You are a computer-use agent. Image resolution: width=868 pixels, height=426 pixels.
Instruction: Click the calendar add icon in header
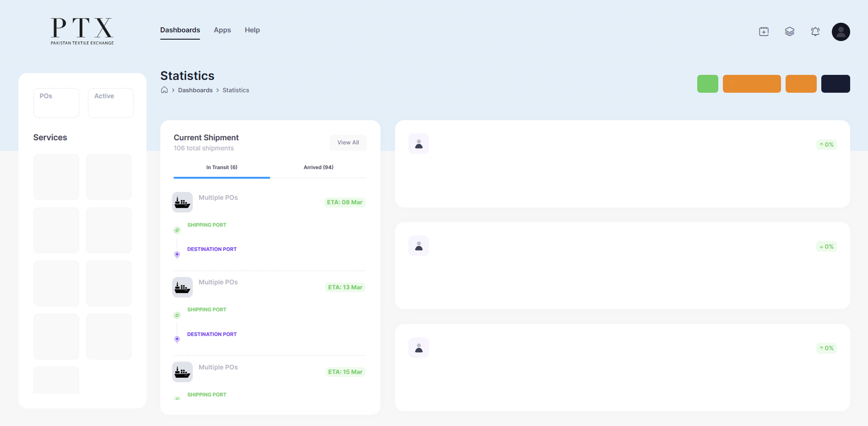[764, 31]
